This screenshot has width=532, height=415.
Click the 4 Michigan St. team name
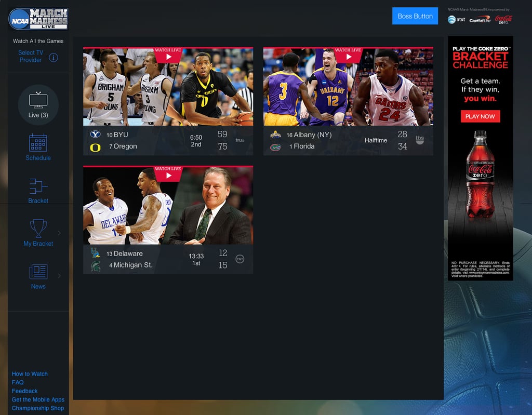pyautogui.click(x=130, y=265)
